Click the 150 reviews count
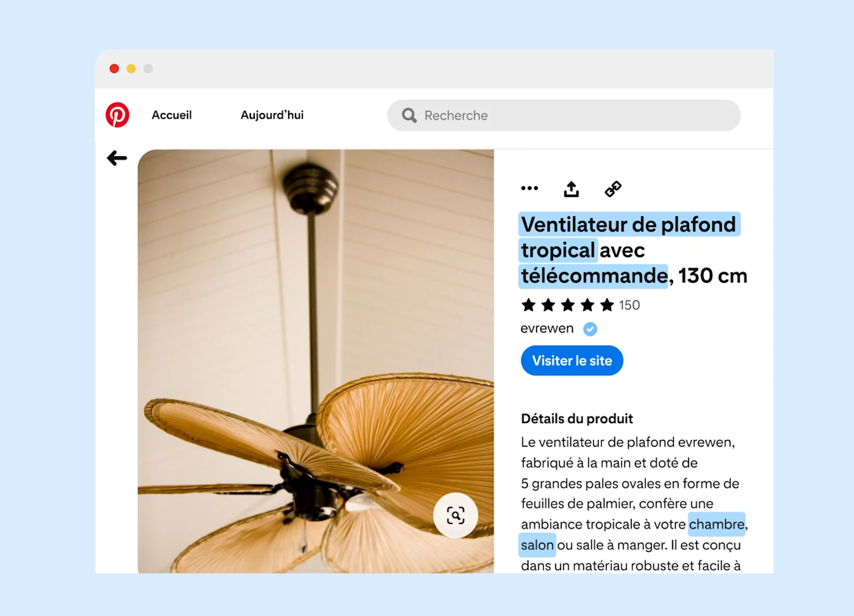This screenshot has width=854, height=616. click(630, 305)
